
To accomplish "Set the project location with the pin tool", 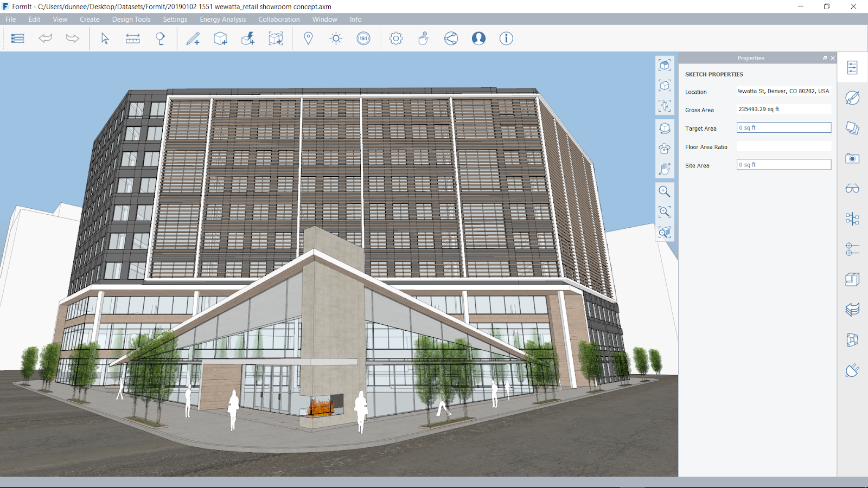I will (x=308, y=38).
